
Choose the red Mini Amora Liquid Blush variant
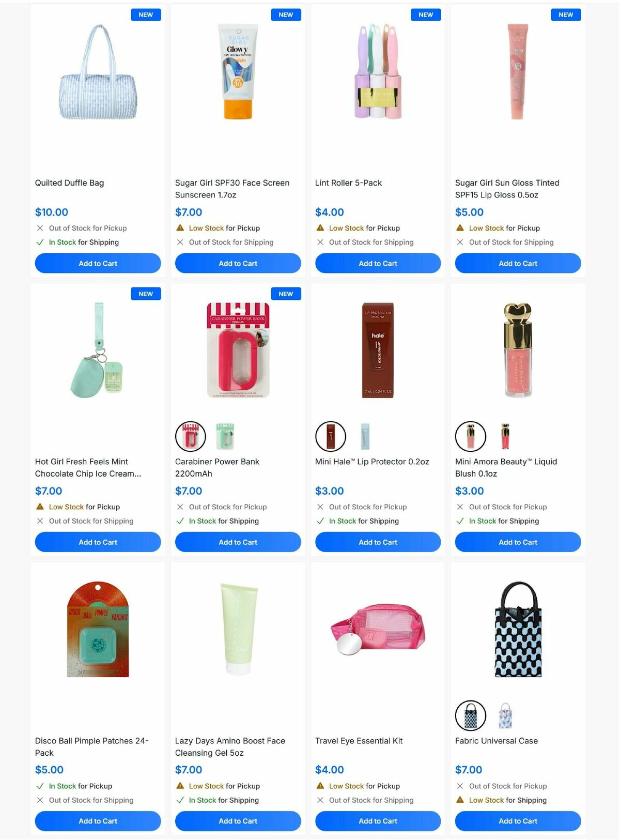click(505, 436)
